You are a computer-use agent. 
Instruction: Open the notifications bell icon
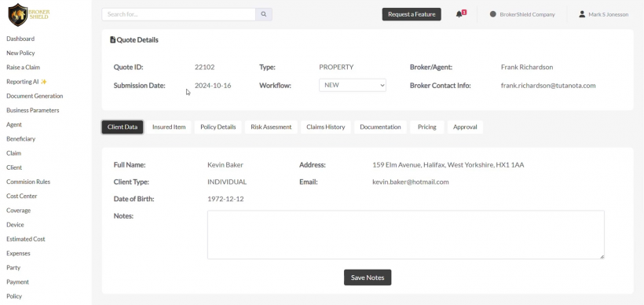pyautogui.click(x=459, y=14)
